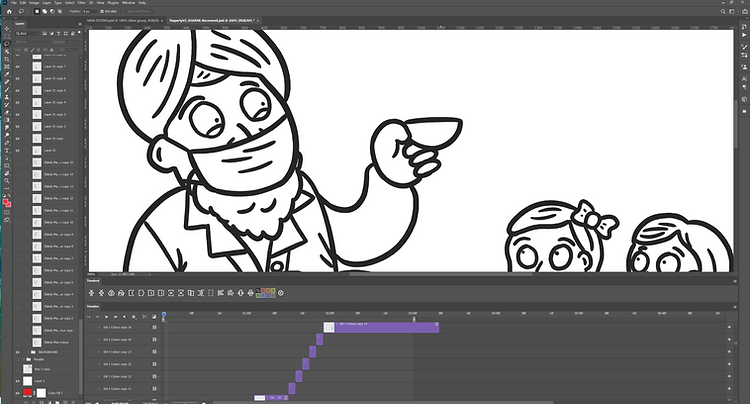Expand the Girl 1 Colour copy 14 track

99,328
